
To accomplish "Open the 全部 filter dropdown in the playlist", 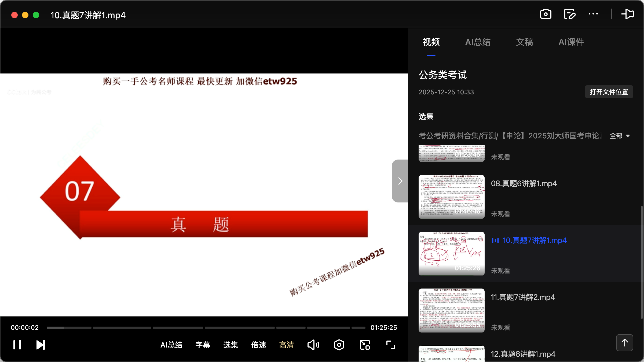I will [619, 136].
